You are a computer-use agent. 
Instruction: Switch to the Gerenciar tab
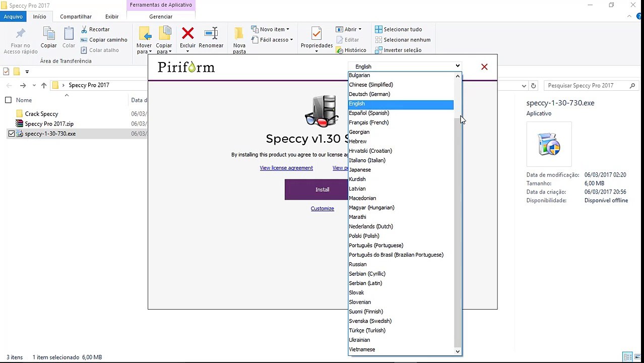(x=161, y=17)
